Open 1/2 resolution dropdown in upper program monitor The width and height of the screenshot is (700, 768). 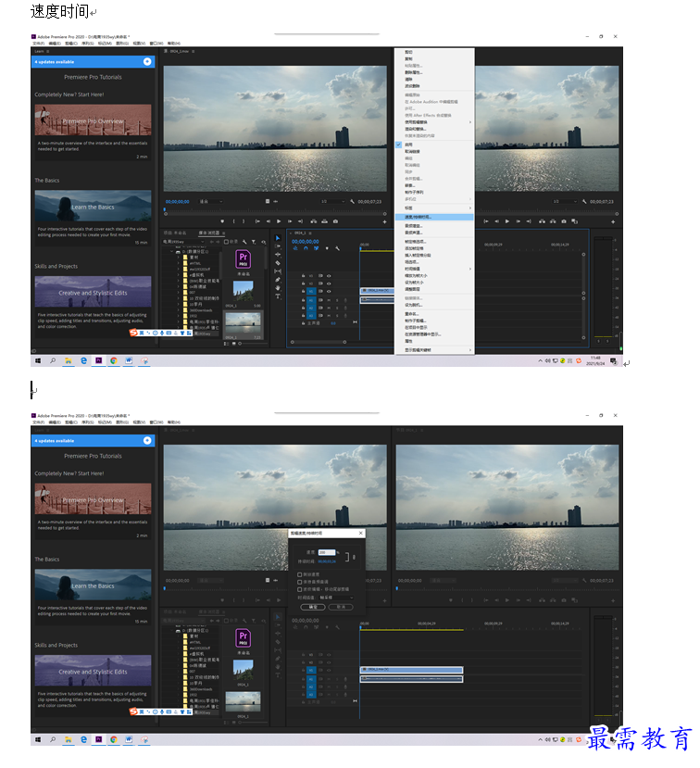coord(565,201)
